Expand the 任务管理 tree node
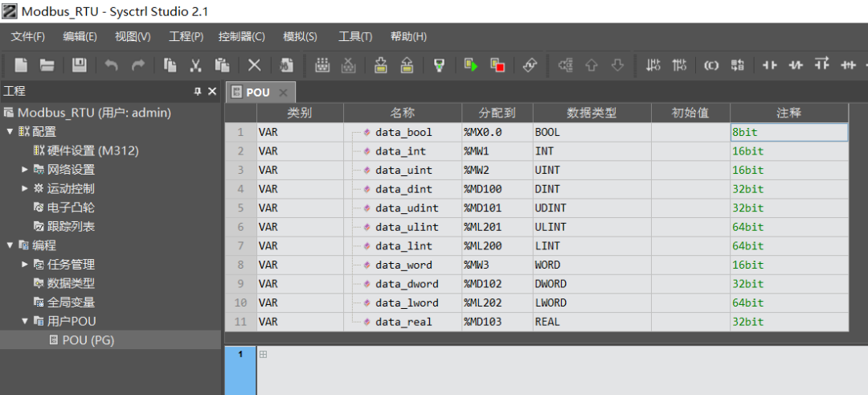Image resolution: width=868 pixels, height=395 pixels. [24, 264]
